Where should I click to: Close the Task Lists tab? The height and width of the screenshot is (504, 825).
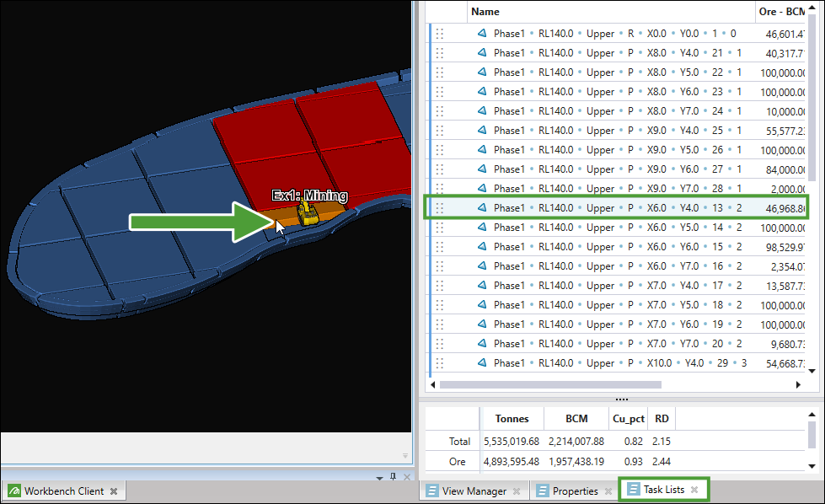coord(694,490)
